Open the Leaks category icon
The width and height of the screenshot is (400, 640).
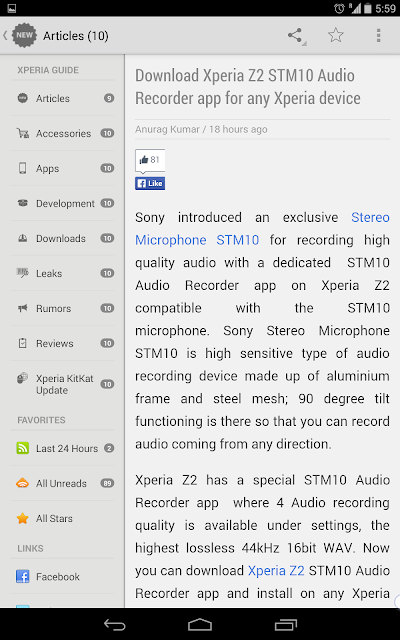(x=22, y=273)
